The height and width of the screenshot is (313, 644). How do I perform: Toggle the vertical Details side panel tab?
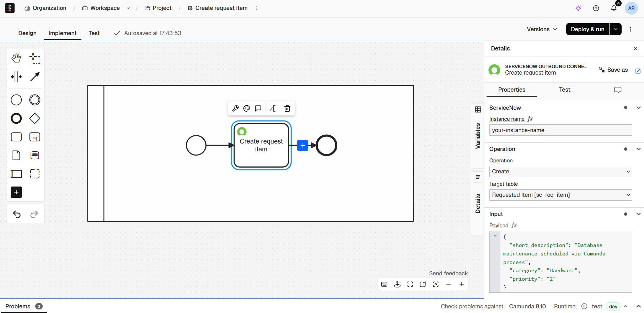478,204
